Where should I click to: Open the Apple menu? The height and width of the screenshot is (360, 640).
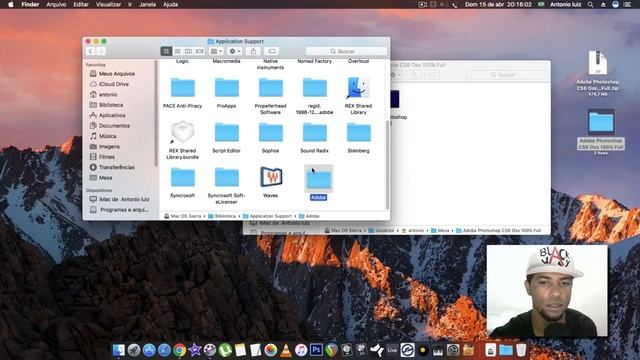click(11, 4)
